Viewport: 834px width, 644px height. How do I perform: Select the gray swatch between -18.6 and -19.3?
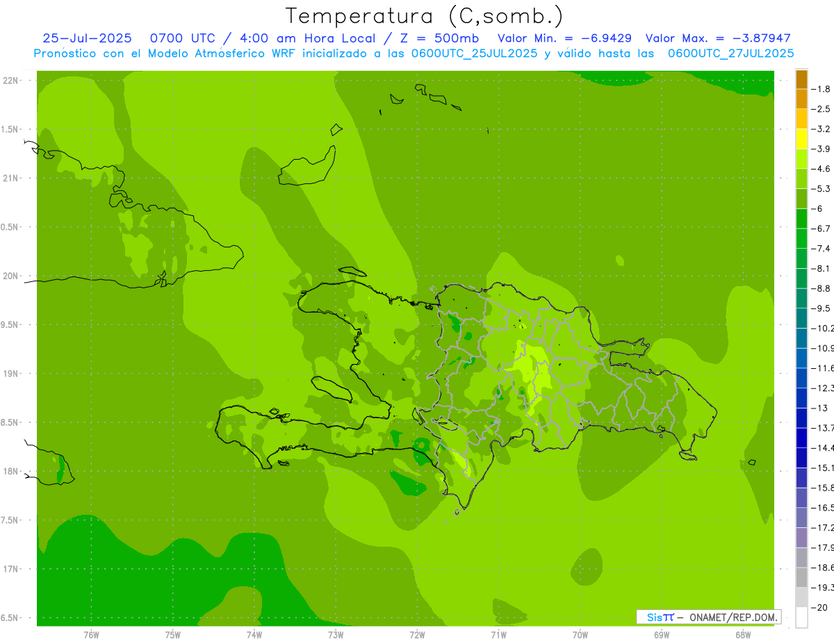(x=801, y=577)
